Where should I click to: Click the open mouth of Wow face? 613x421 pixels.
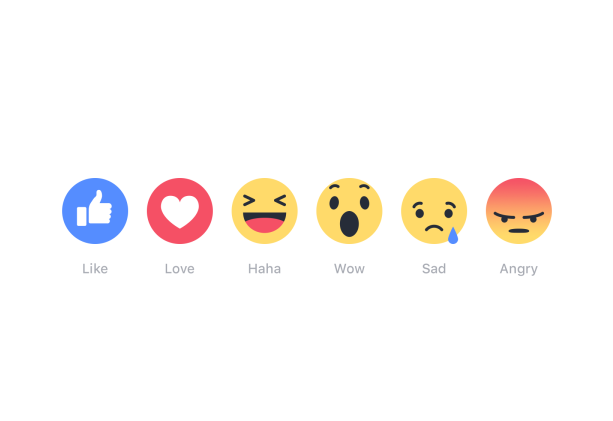(349, 224)
